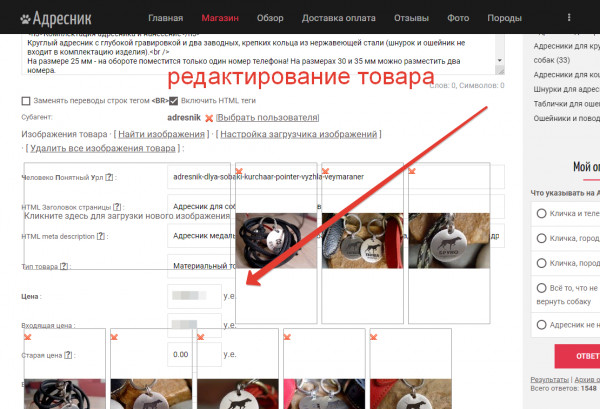
Task: Open 'Таблички для оше...' category link
Action: coord(566,104)
